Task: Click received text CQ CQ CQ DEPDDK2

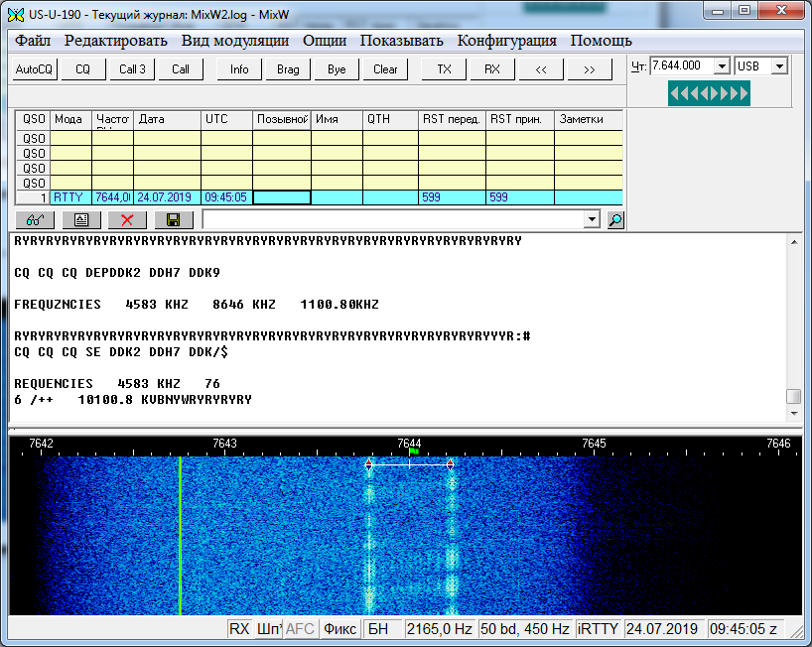Action: [x=77, y=273]
